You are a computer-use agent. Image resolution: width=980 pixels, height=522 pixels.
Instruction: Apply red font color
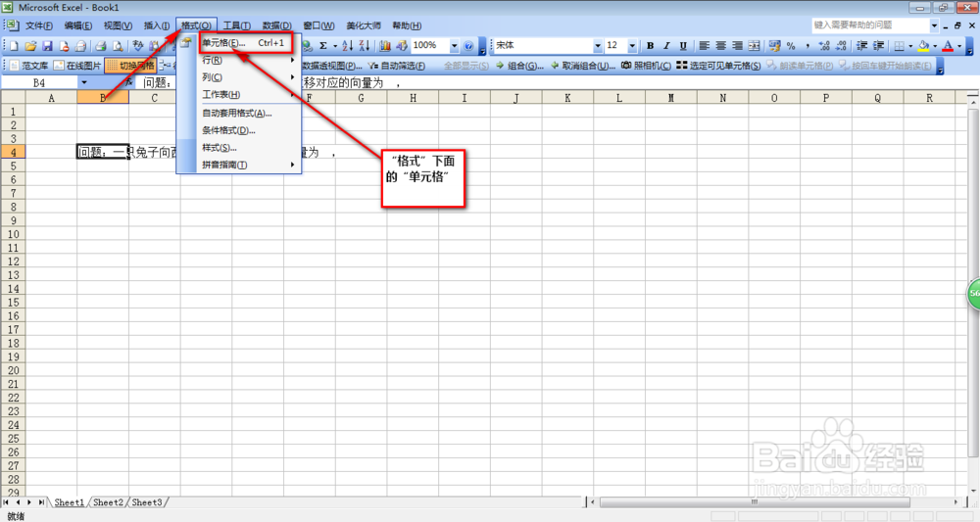[x=948, y=46]
